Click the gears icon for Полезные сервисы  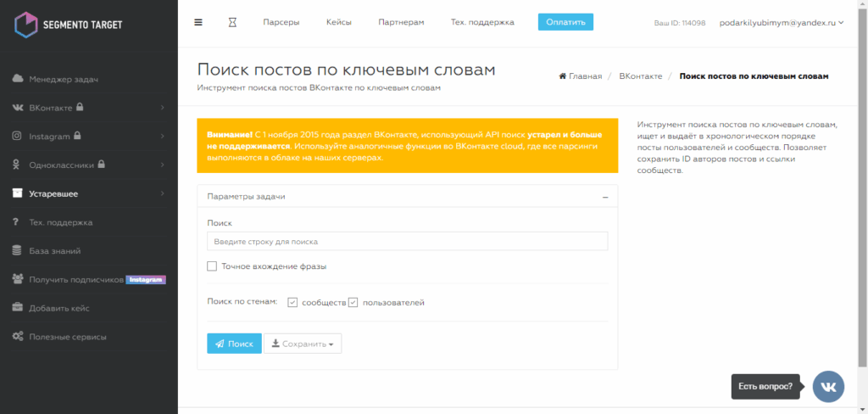(18, 337)
